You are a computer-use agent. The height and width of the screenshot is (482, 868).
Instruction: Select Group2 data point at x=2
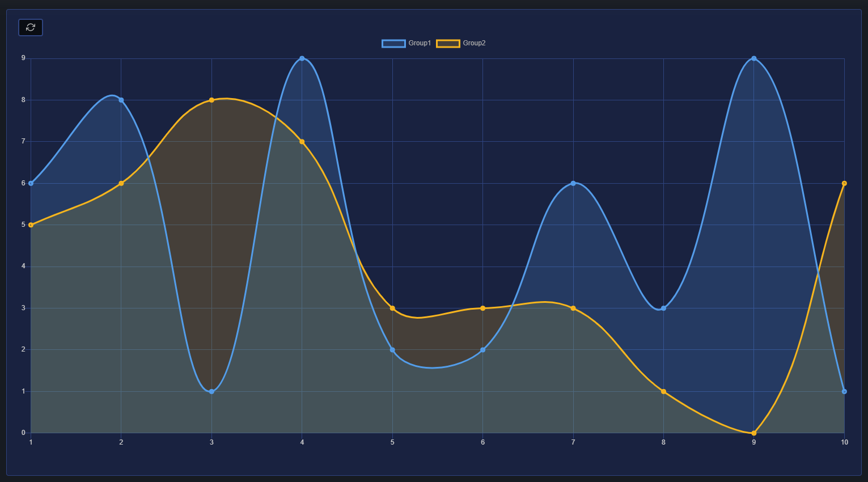pyautogui.click(x=121, y=183)
